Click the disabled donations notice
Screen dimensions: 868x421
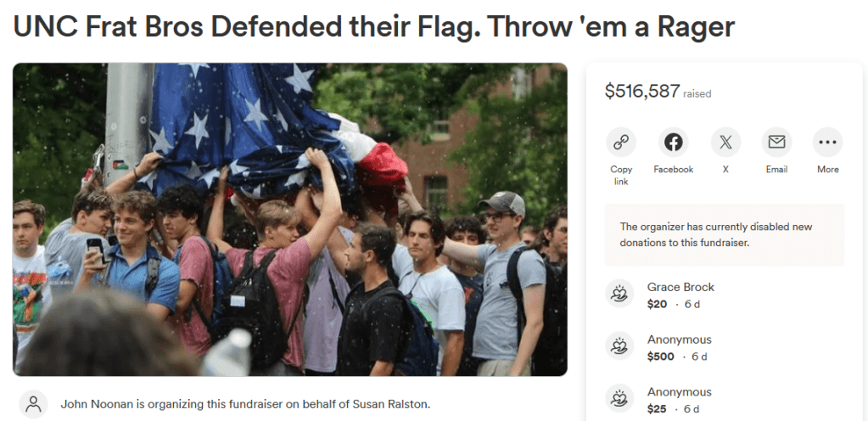tap(724, 234)
